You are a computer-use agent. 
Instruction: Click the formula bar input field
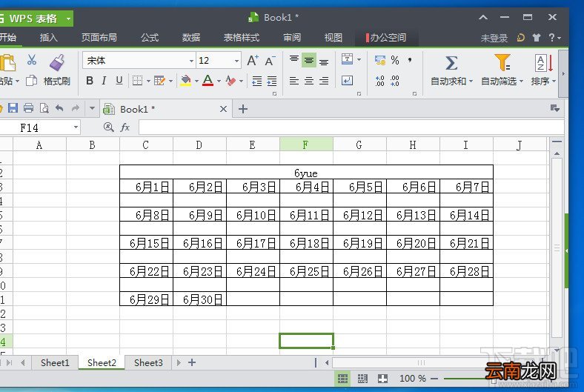351,127
